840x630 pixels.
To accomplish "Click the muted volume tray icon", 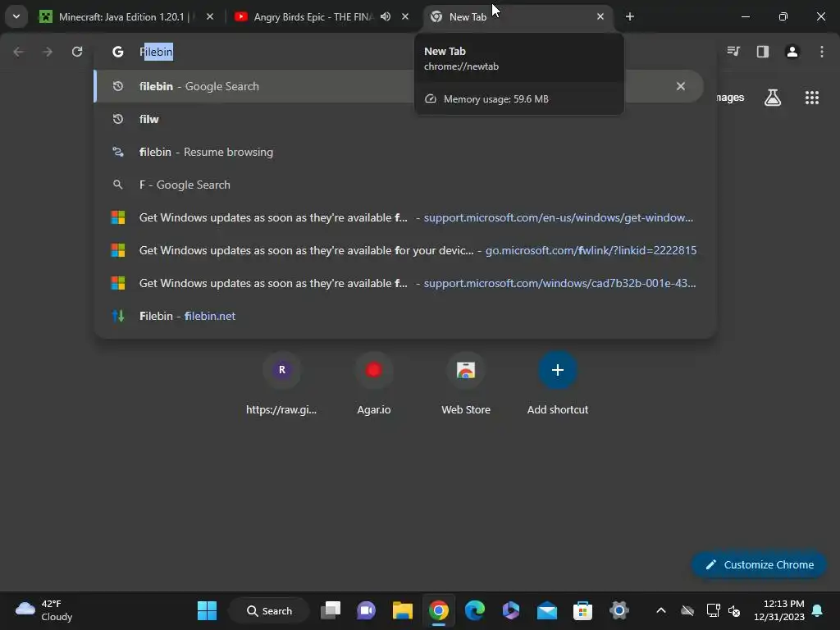I will (734, 610).
